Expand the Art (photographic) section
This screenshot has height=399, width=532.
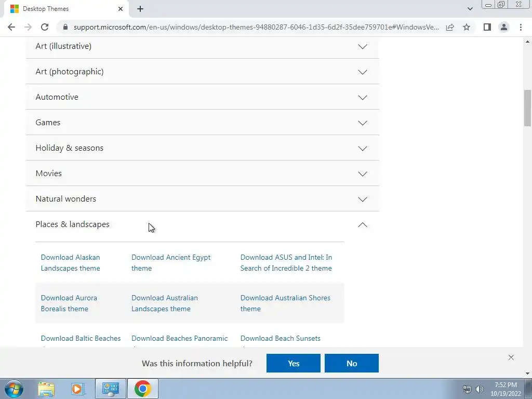pos(202,72)
